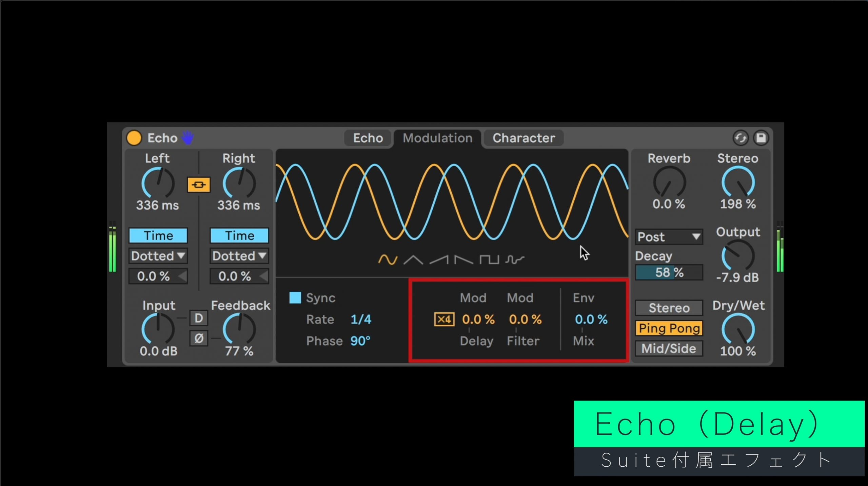
Task: Click the LFO Rate 1/4 value
Action: coord(361,319)
